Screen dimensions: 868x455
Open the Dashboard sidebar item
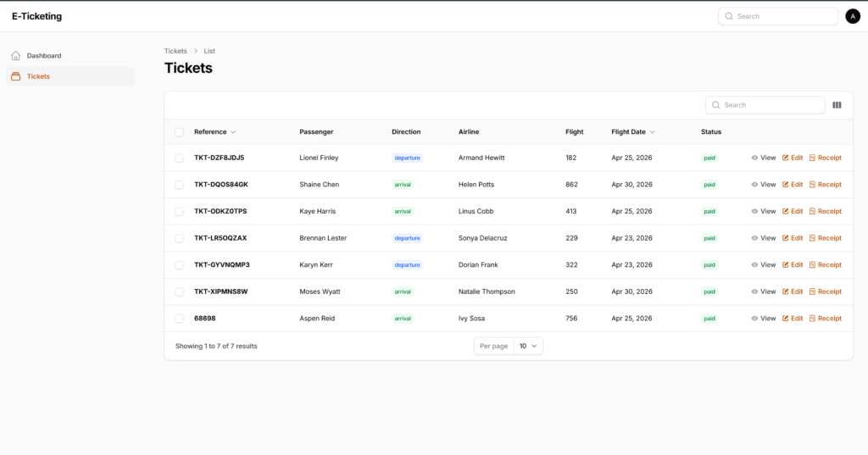point(70,55)
